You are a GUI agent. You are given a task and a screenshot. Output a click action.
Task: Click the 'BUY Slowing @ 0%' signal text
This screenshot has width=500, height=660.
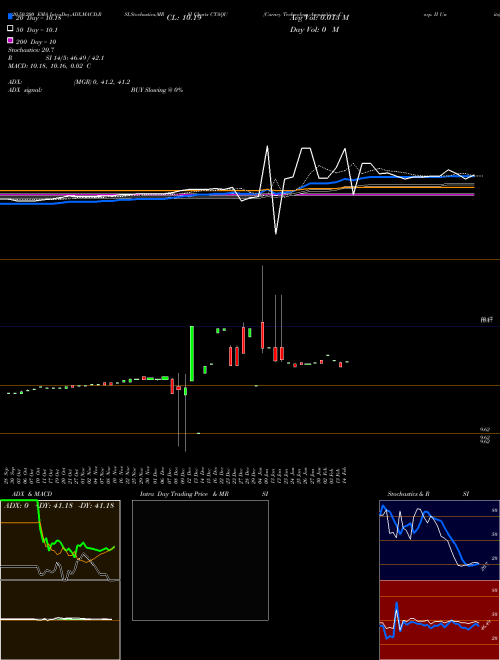tap(157, 90)
